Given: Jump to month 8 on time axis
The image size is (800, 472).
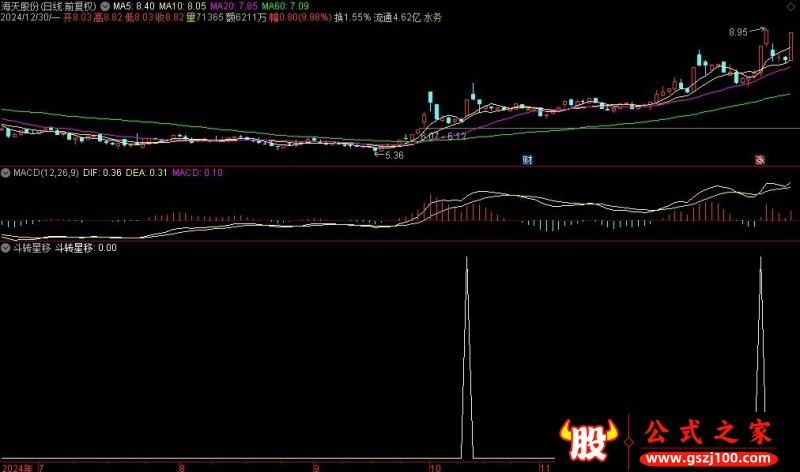Looking at the screenshot, I should tap(181, 467).
